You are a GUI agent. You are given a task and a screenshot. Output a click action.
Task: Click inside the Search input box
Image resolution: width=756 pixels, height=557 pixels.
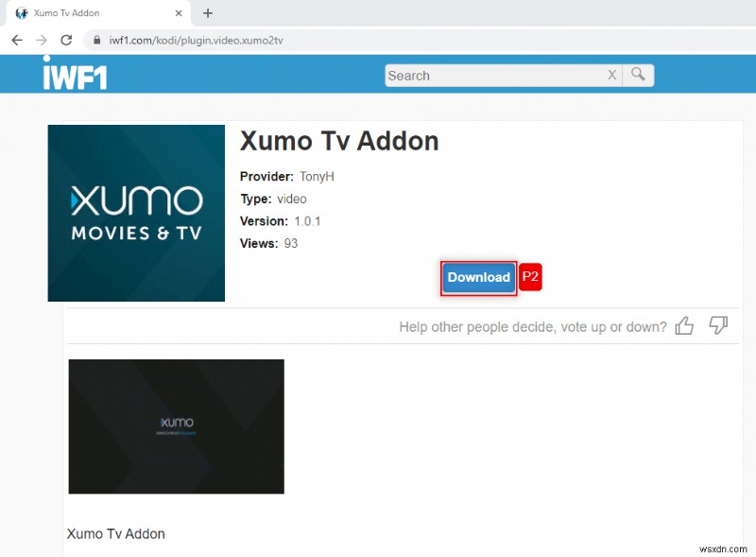(x=491, y=75)
